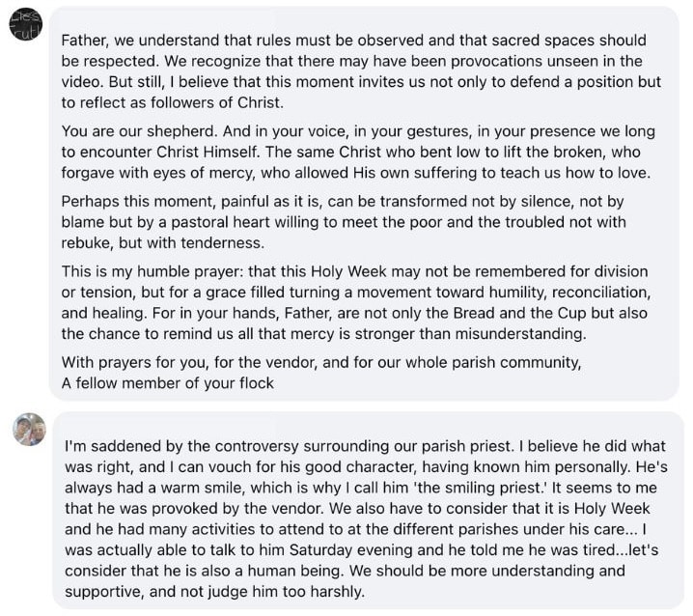Click the words 'forgave with eyes of mercy'

(x=158, y=173)
